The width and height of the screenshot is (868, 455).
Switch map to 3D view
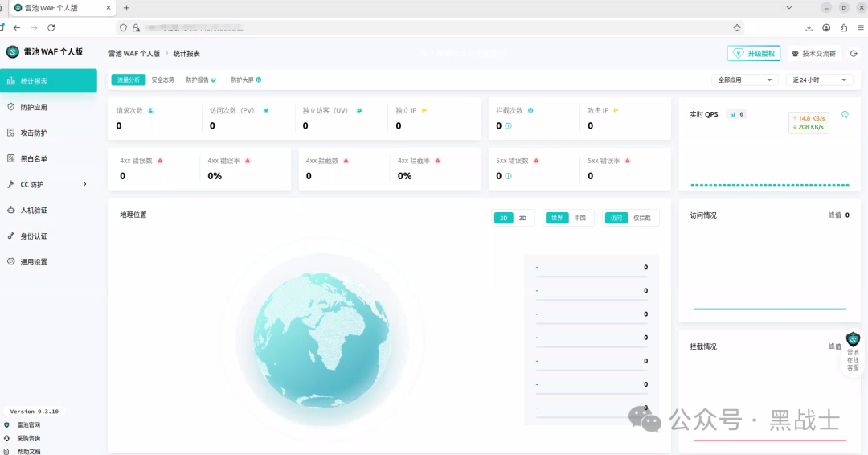(504, 218)
